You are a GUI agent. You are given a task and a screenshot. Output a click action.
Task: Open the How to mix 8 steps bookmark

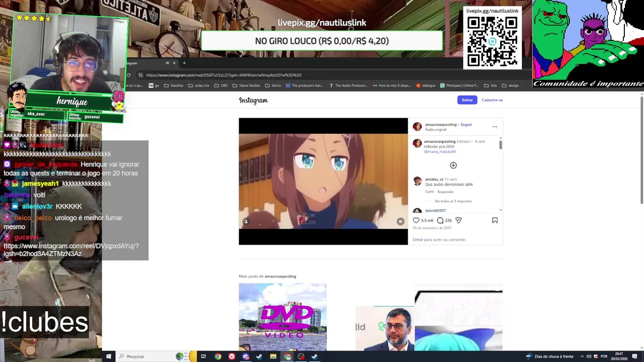click(x=392, y=85)
